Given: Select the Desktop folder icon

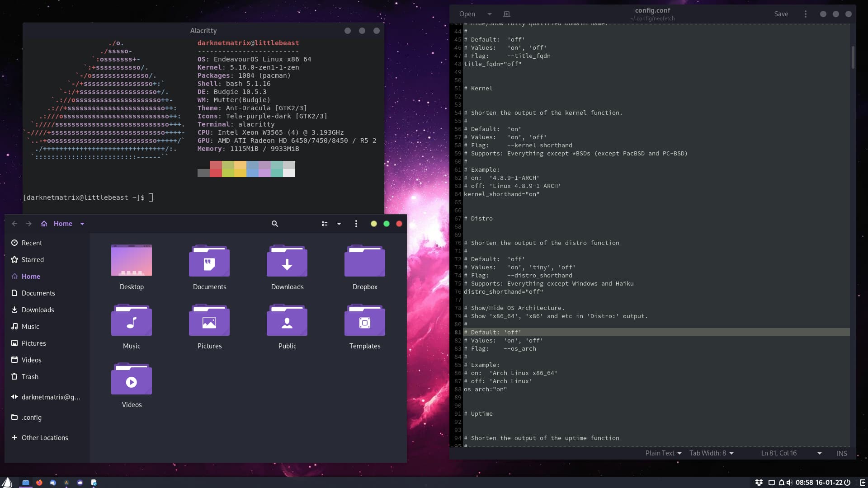Looking at the screenshot, I should click(x=132, y=260).
